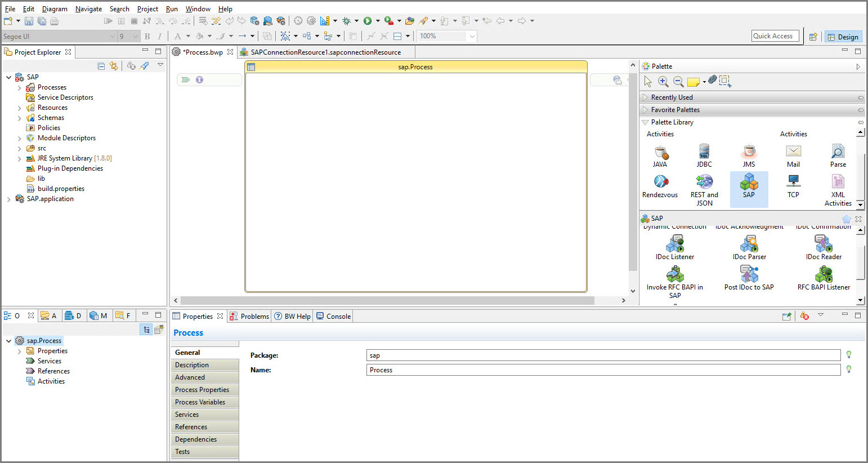Expand the SAP.application project node

9,199
